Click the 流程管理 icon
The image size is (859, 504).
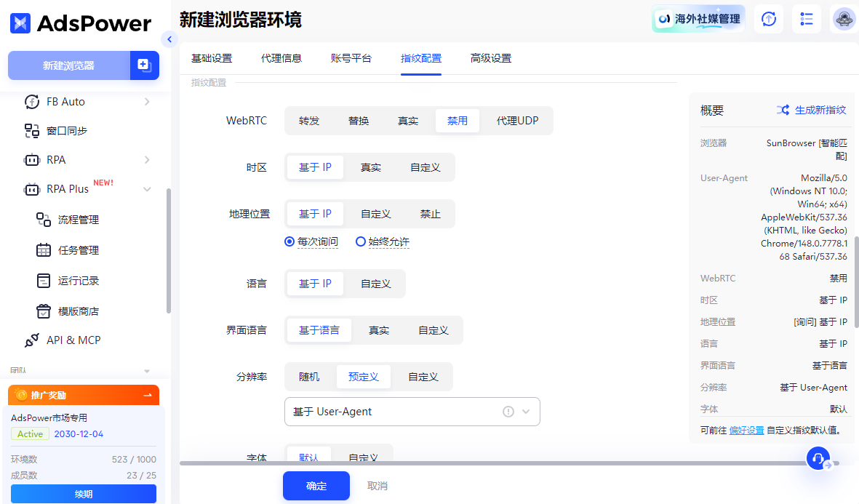(x=44, y=220)
